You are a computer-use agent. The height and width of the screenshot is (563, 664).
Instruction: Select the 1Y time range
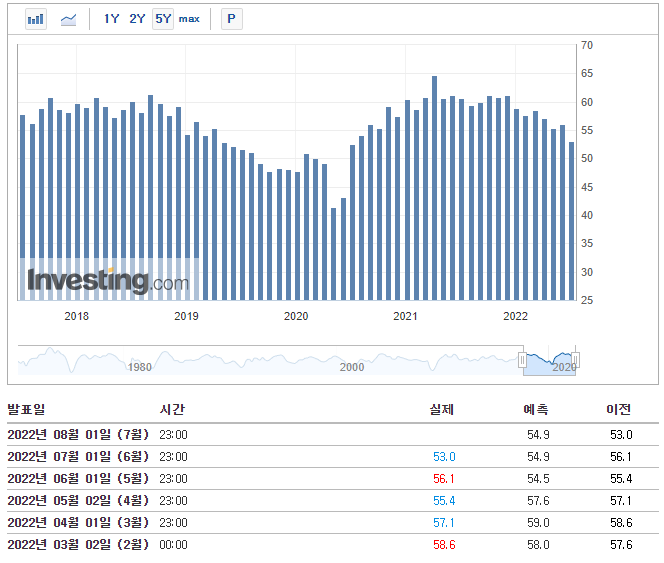[x=112, y=19]
